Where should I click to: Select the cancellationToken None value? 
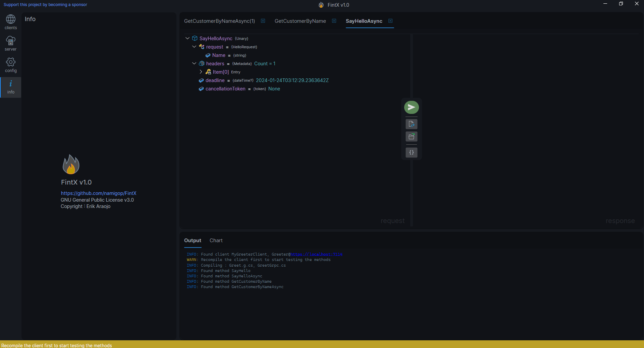[274, 89]
